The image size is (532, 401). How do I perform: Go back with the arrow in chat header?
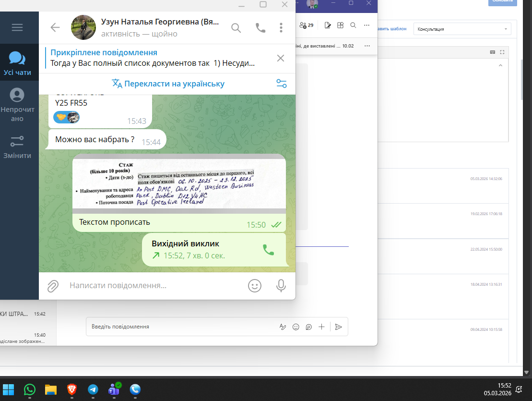(x=55, y=27)
